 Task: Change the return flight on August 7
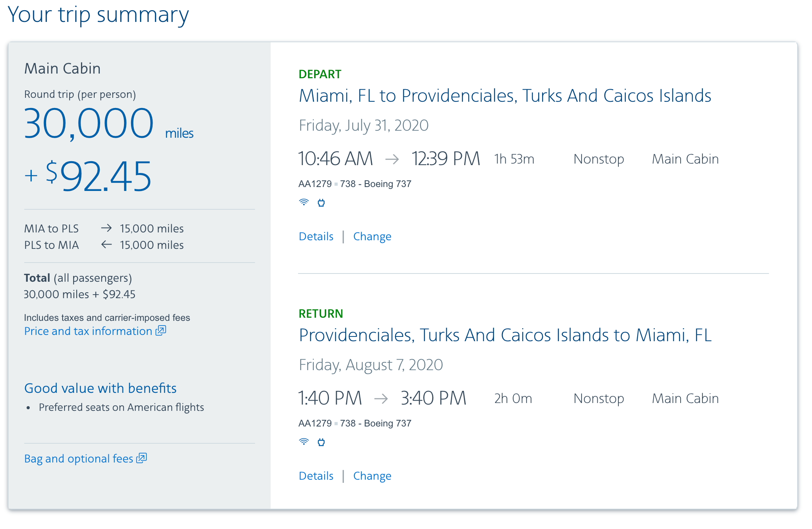click(372, 476)
